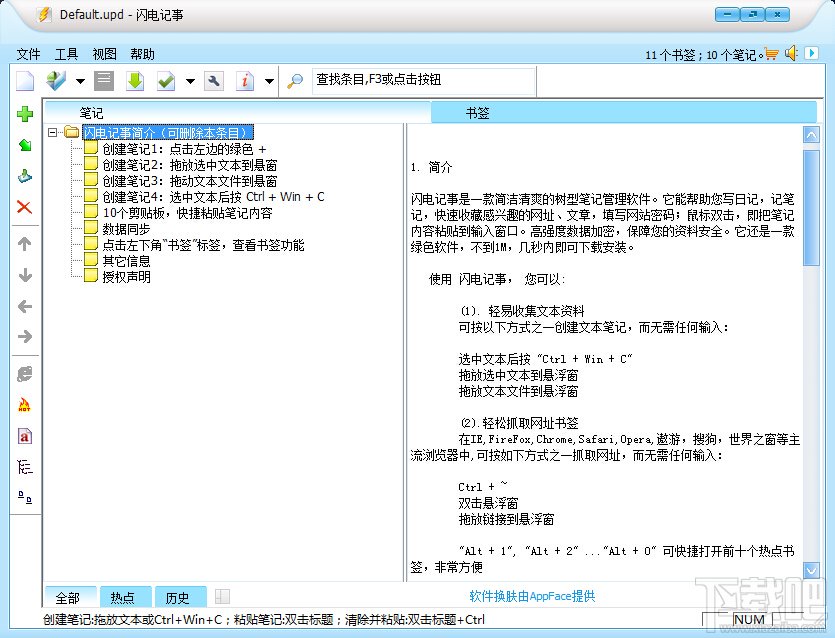Click the move down arrow icon

click(x=24, y=275)
